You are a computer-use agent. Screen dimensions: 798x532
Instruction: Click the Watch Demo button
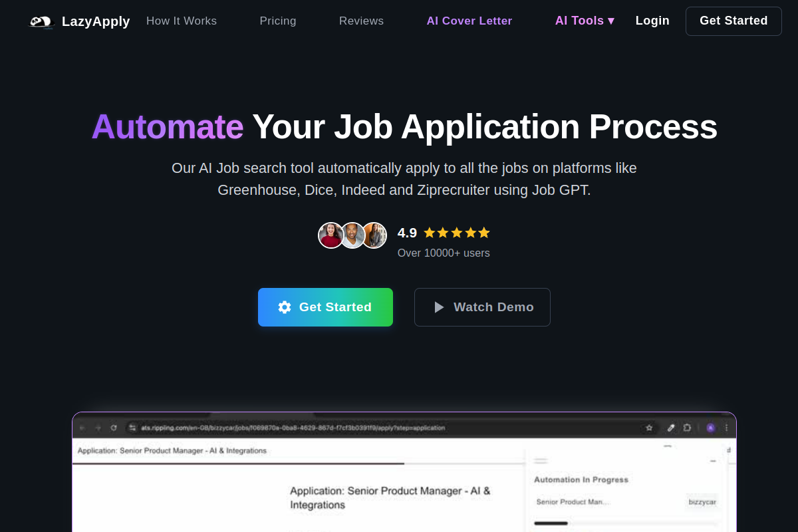482,307
